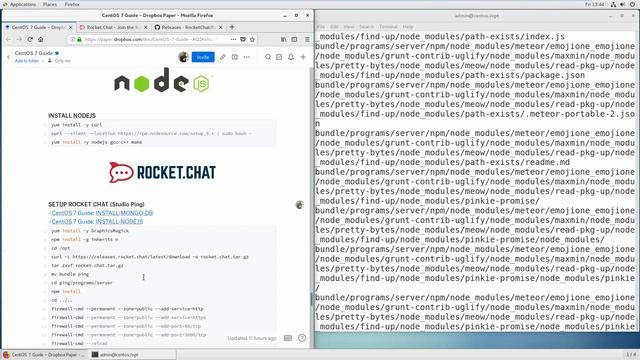Open a new Firefox tab
Viewport: 640px width, 360px height.
[x=232, y=27]
